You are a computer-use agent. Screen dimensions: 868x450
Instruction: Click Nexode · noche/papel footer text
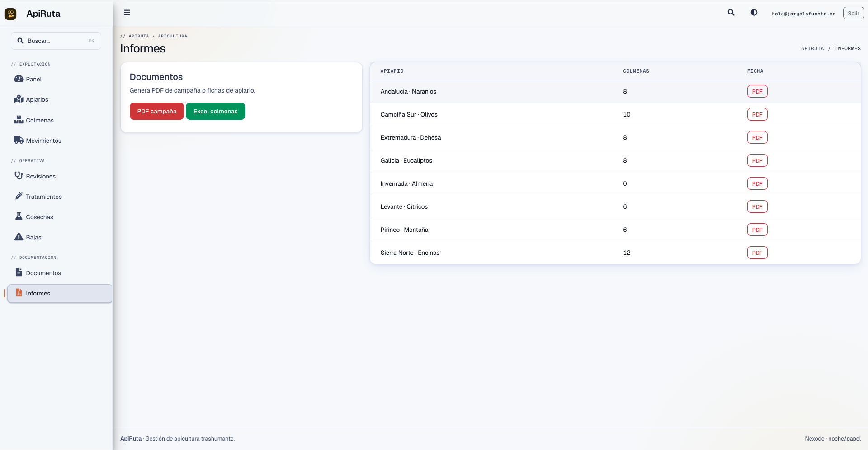[x=833, y=439]
